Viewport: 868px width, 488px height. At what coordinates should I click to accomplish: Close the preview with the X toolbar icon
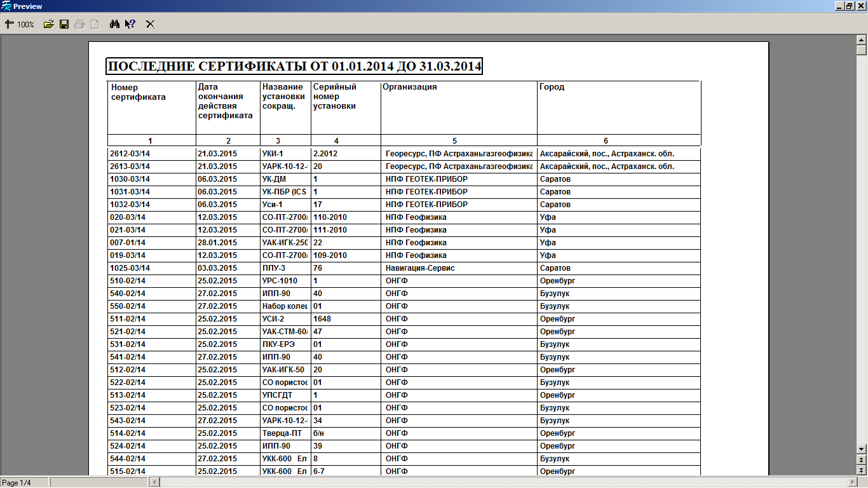tap(151, 24)
